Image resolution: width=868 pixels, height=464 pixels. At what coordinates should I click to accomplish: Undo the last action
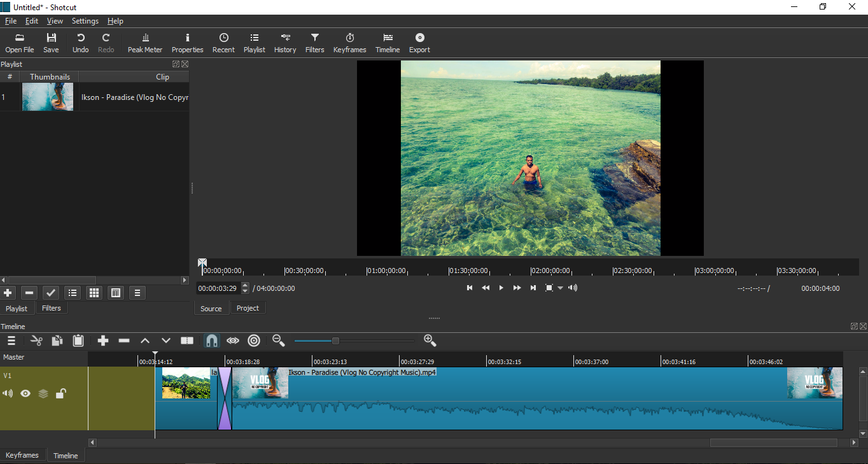81,43
